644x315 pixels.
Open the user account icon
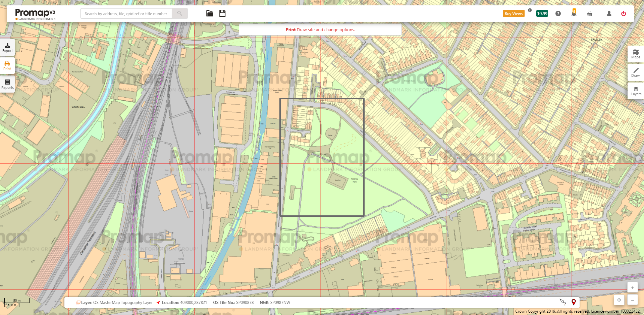coord(609,14)
